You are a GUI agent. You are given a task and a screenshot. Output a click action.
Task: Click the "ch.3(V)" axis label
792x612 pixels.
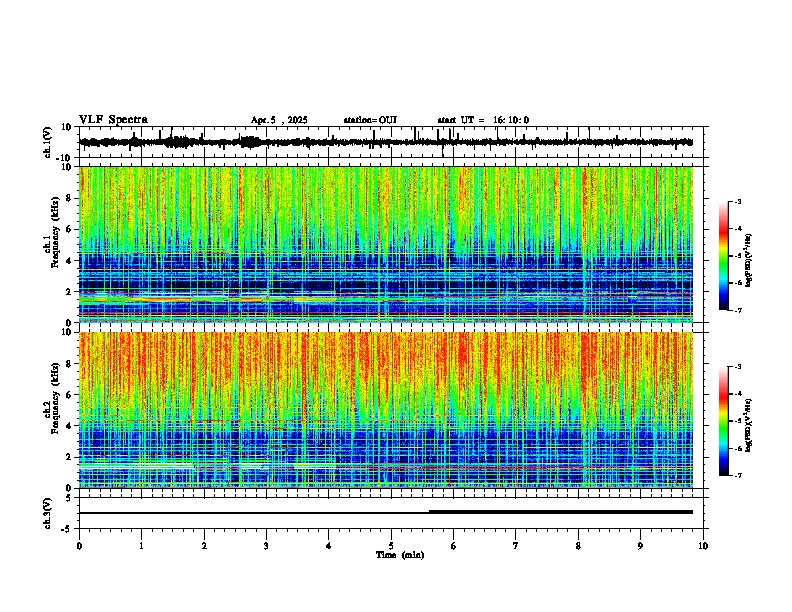click(x=48, y=513)
